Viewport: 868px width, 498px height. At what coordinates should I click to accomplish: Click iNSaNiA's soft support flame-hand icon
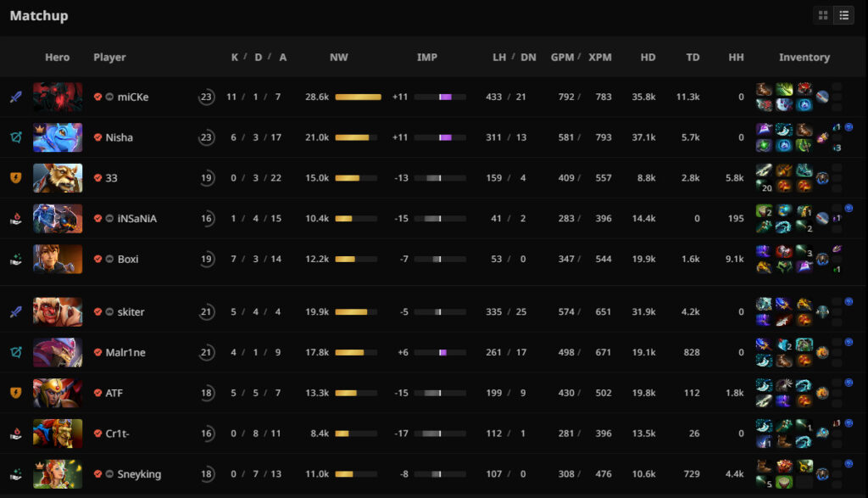coord(15,219)
